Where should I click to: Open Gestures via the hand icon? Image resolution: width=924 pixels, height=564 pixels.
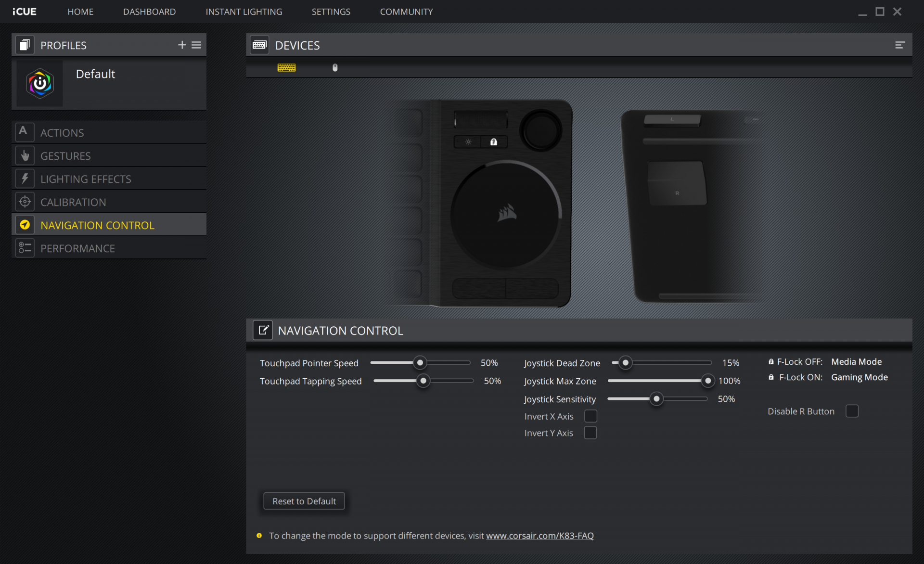(25, 156)
